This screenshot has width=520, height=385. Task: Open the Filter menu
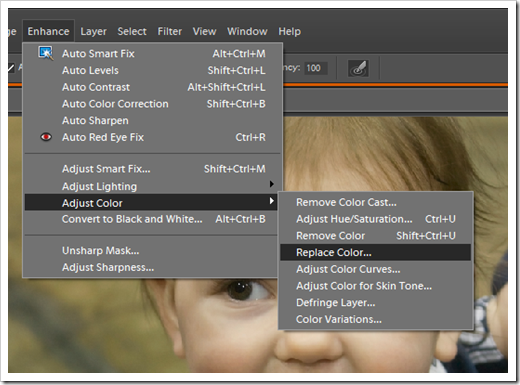click(x=169, y=31)
